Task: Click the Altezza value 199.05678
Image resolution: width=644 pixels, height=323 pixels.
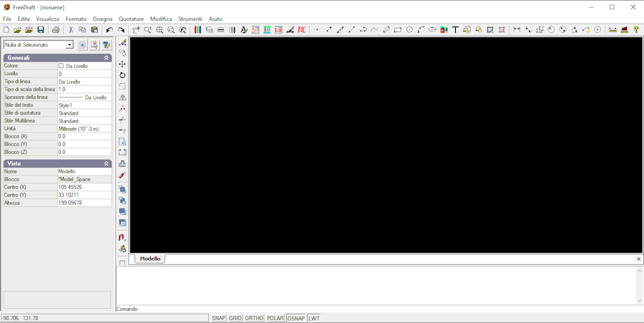Action: click(84, 203)
